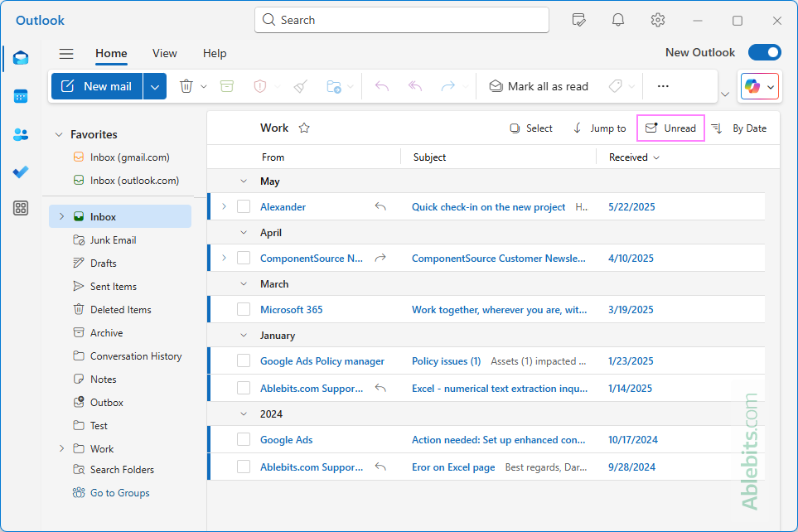Open the People contacts icon

tap(21, 134)
